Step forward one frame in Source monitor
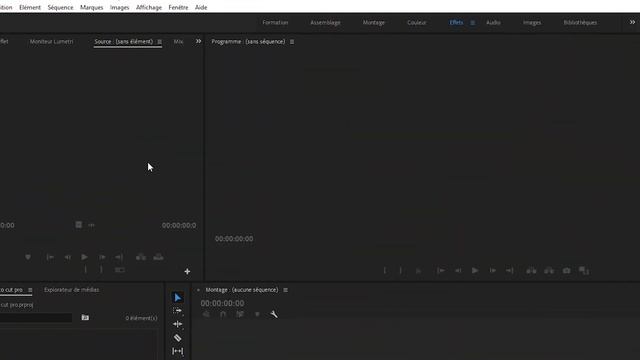The height and width of the screenshot is (360, 640). (x=102, y=257)
